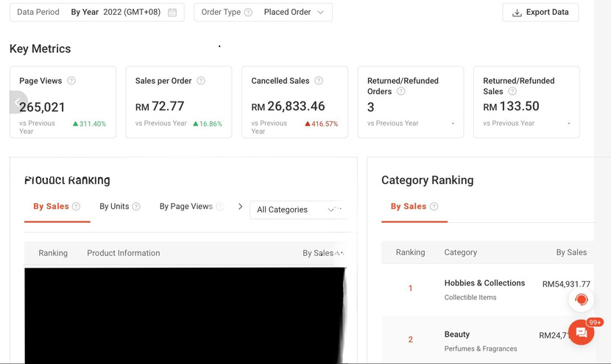Image resolution: width=611 pixels, height=364 pixels.
Task: Click help icon beside Cancelled Sales
Action: tap(319, 81)
